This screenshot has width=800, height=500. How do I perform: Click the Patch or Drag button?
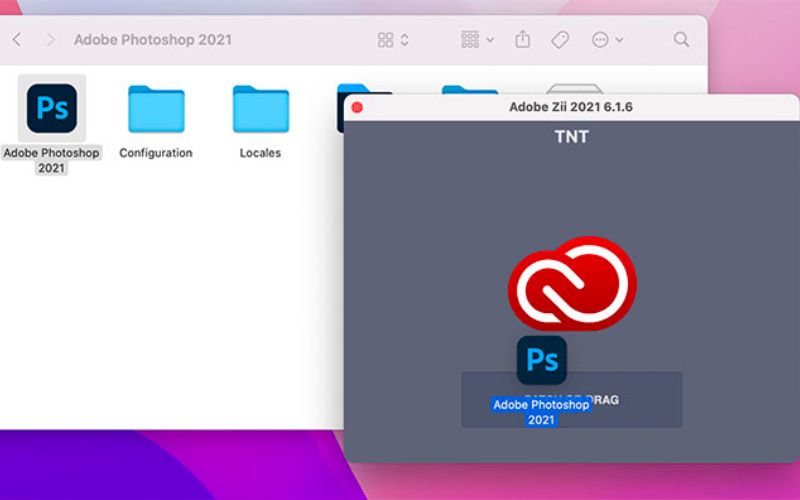point(571,399)
